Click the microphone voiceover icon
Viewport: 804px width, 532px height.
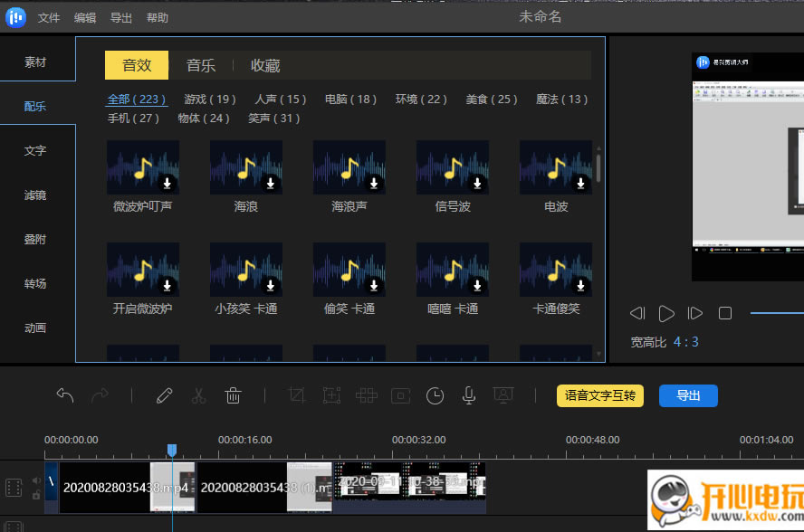pos(469,395)
